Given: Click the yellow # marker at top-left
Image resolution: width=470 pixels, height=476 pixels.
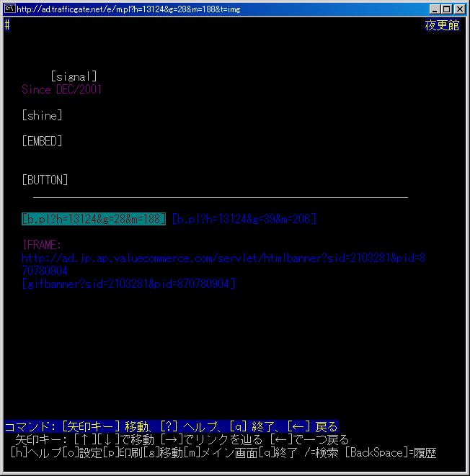Looking at the screenshot, I should click(x=7, y=25).
